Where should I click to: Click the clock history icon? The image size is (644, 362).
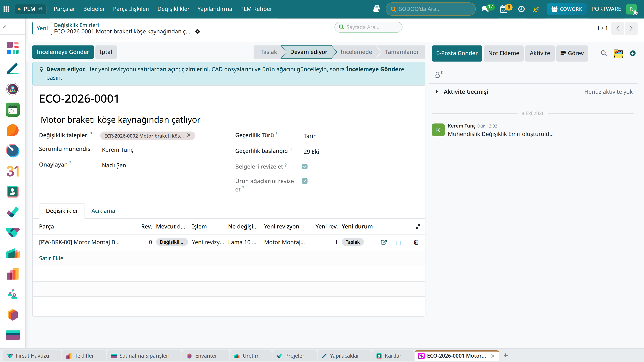click(x=521, y=9)
